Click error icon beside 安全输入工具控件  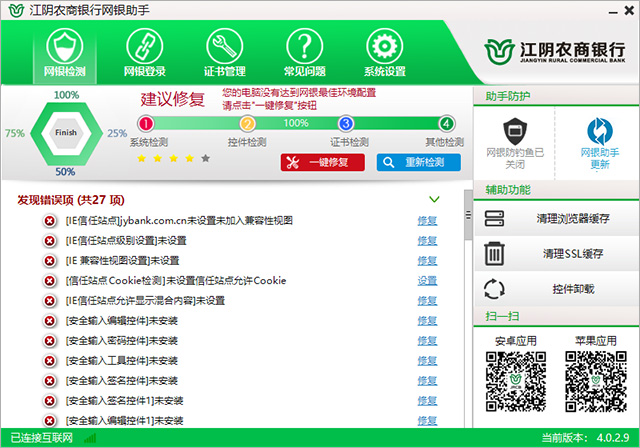(49, 361)
